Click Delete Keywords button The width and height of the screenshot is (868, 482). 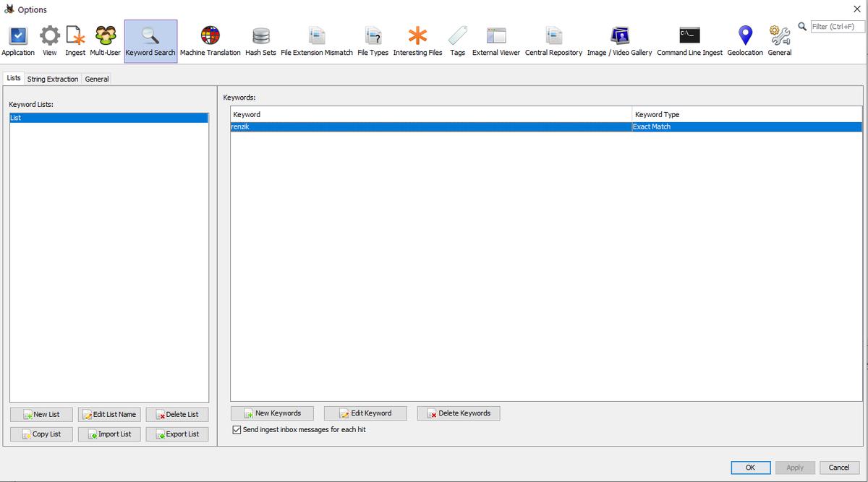[x=458, y=413]
